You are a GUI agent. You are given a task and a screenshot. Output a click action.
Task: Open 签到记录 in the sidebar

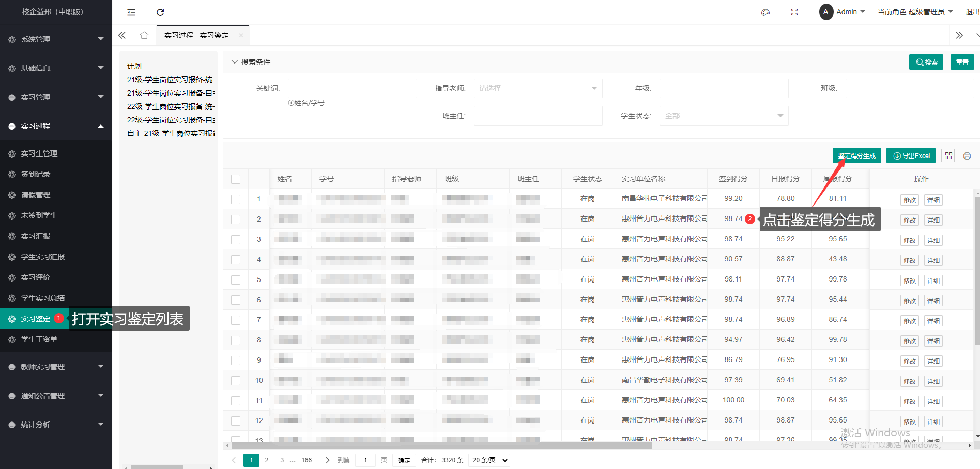(x=36, y=174)
